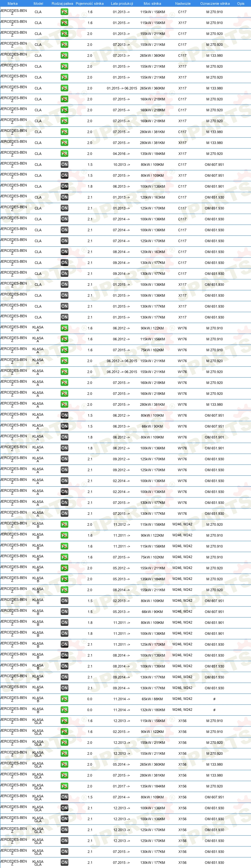Click PB icon for CLA 04.2016 135kW row

(x=65, y=154)
